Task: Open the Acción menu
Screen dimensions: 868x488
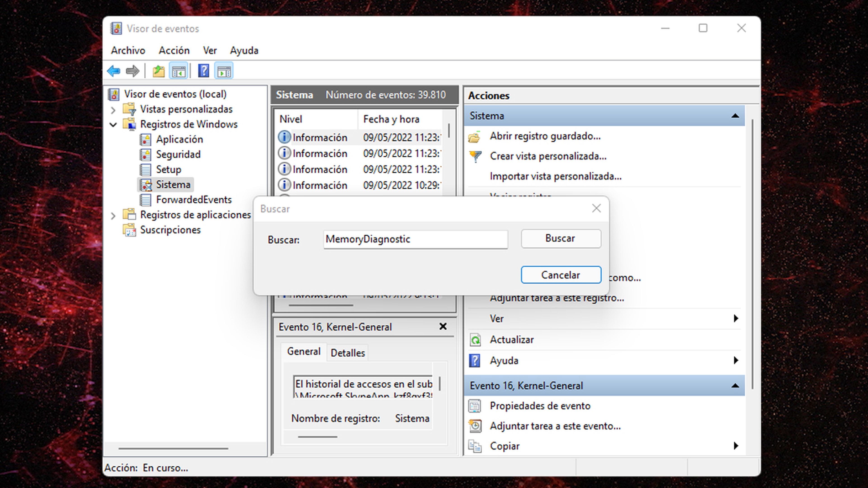Action: [x=174, y=51]
